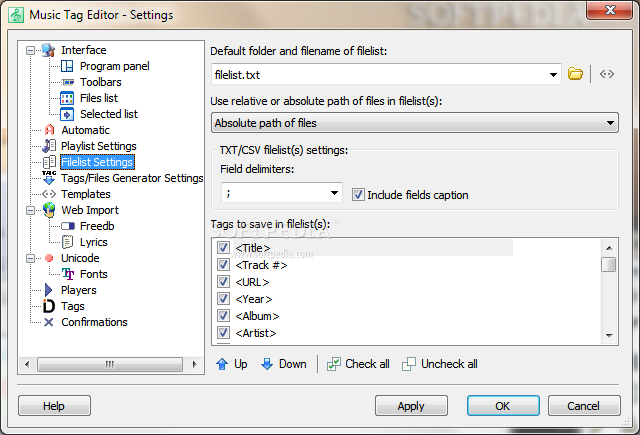Open Confirmations settings page

coord(94,322)
